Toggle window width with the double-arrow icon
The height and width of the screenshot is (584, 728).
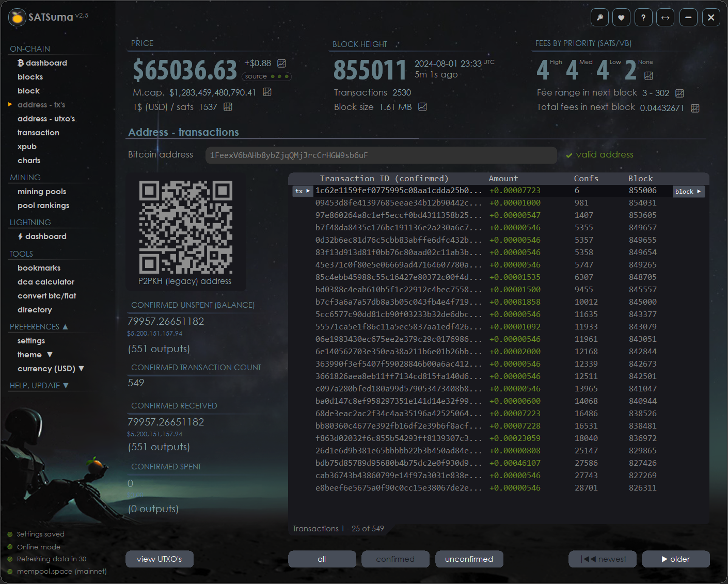pos(665,18)
